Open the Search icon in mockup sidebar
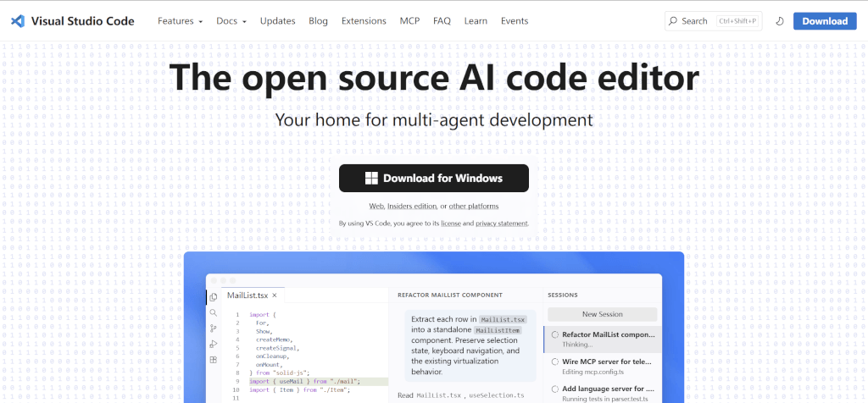Image resolution: width=868 pixels, height=403 pixels. click(213, 313)
